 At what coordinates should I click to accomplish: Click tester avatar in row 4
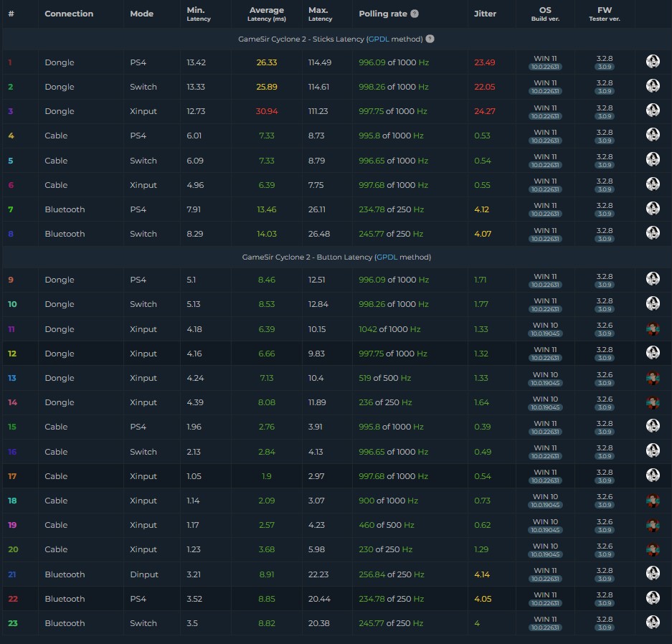tap(653, 135)
